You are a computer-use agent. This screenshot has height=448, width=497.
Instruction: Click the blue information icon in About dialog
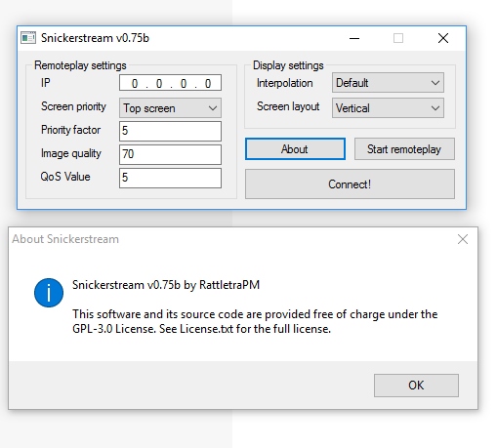49,293
